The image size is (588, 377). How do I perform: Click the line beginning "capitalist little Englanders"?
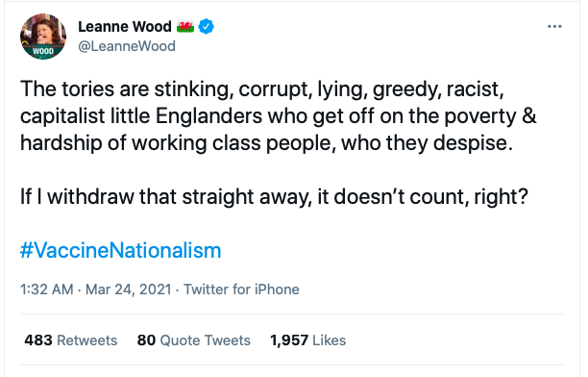click(279, 116)
